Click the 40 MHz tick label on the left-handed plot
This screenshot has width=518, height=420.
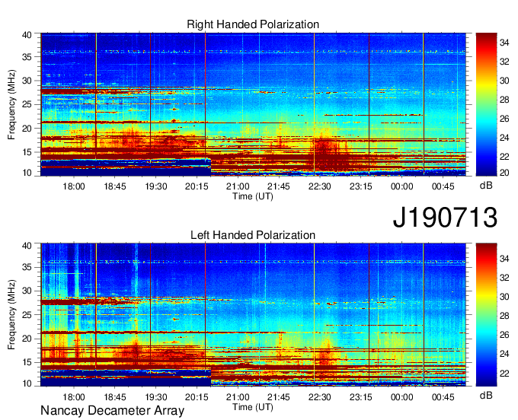(x=27, y=246)
